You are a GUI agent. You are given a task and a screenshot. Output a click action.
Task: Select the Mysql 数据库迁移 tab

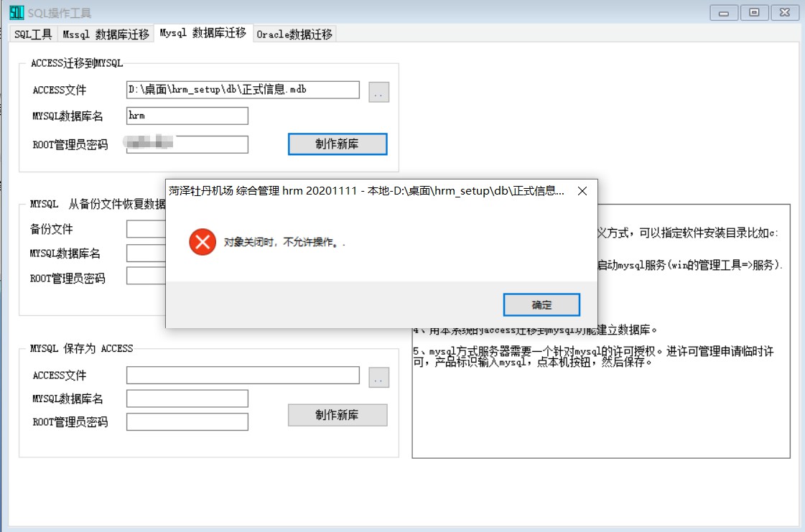coord(203,33)
